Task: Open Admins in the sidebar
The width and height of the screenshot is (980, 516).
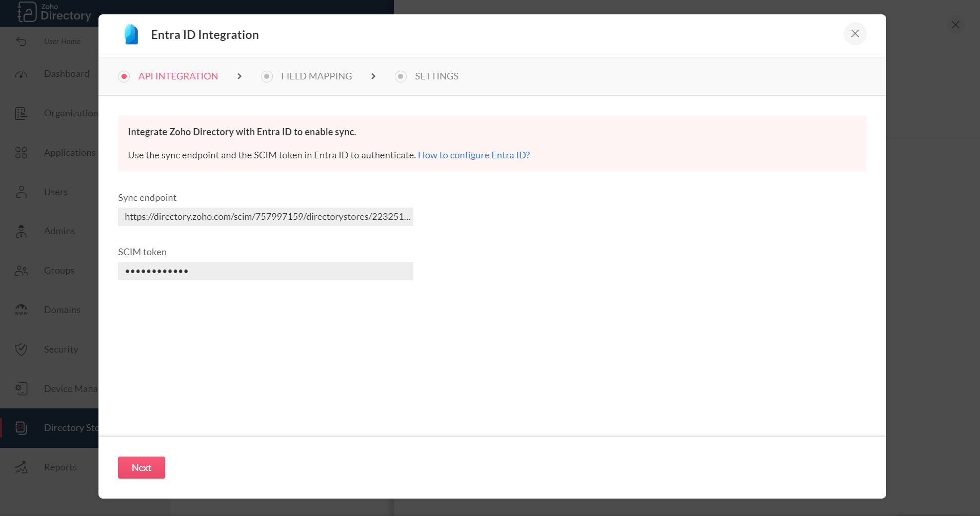Action: [x=59, y=231]
